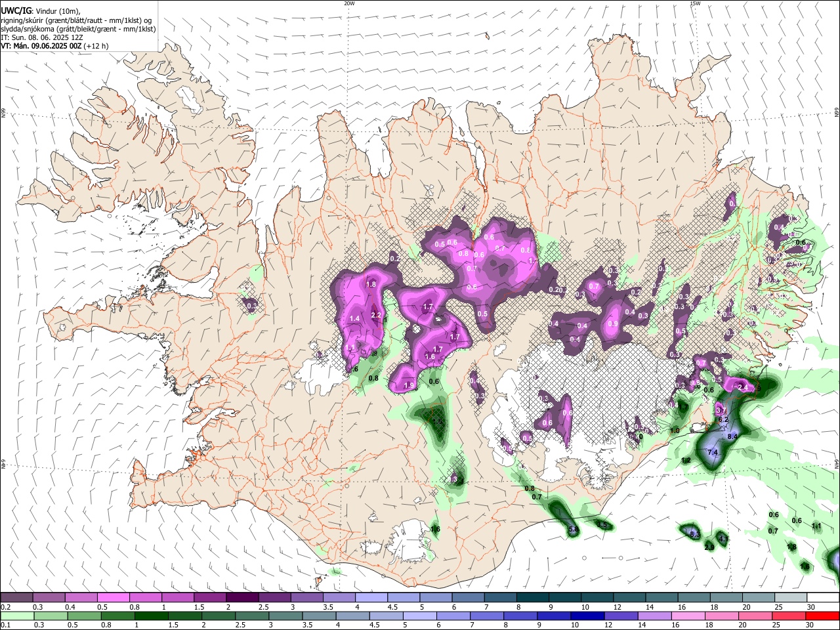Click the 1.9 snow value on the map
This screenshot has width=840, height=630.
click(x=408, y=386)
